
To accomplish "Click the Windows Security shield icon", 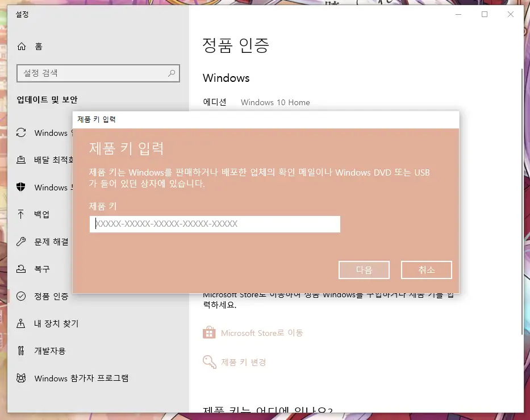I will [x=21, y=187].
